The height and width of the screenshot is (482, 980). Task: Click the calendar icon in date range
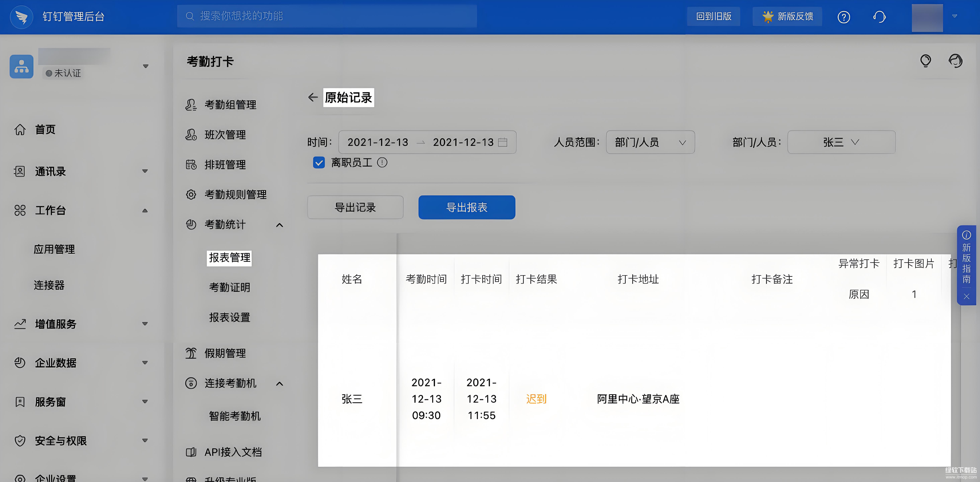(x=503, y=142)
